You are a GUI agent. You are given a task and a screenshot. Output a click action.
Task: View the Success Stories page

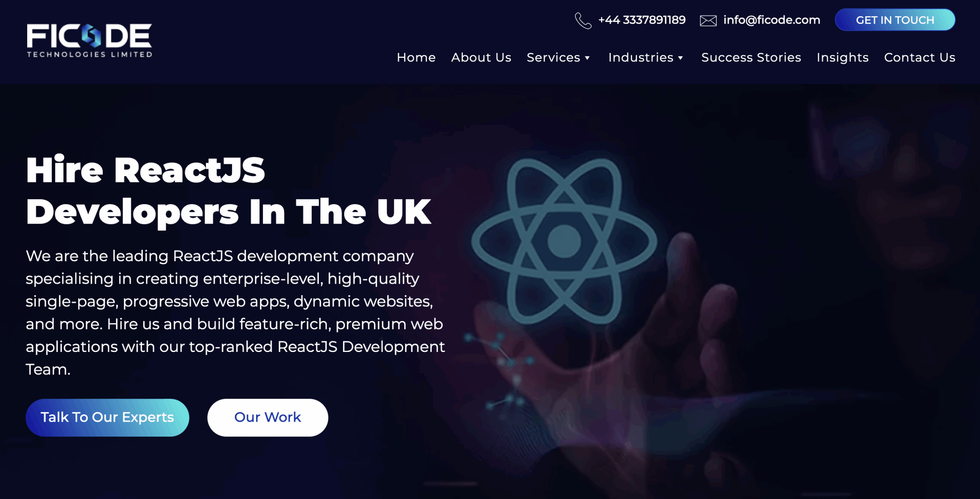coord(751,57)
